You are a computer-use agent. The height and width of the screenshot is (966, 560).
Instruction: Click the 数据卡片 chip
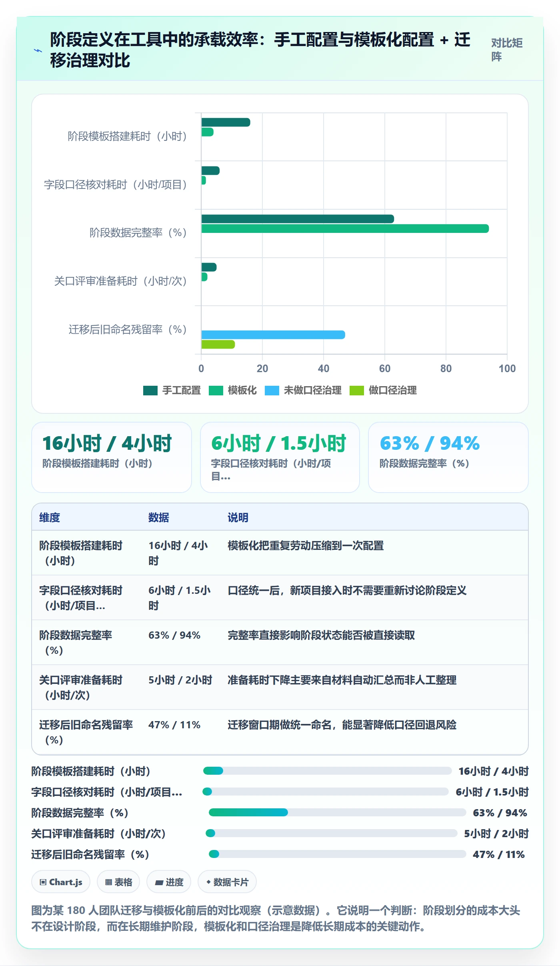(x=227, y=882)
